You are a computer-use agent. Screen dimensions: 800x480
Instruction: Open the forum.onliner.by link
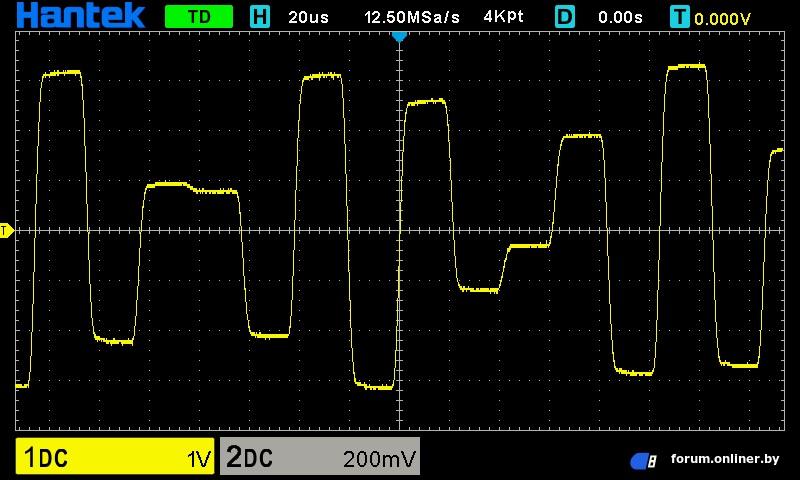coord(725,459)
